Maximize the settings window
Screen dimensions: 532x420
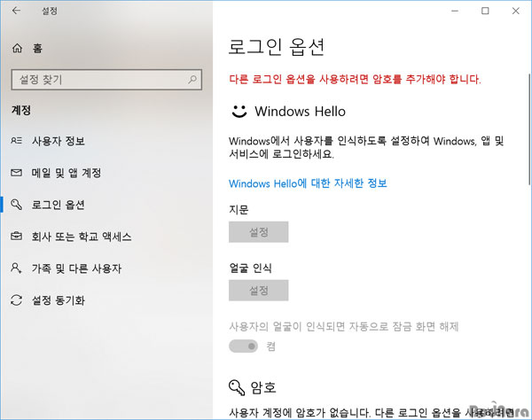(x=485, y=11)
